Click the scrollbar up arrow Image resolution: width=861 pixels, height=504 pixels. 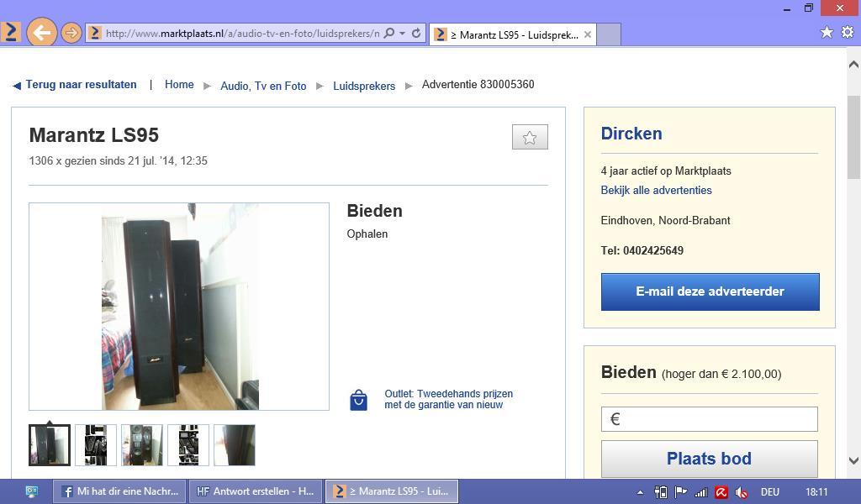853,64
